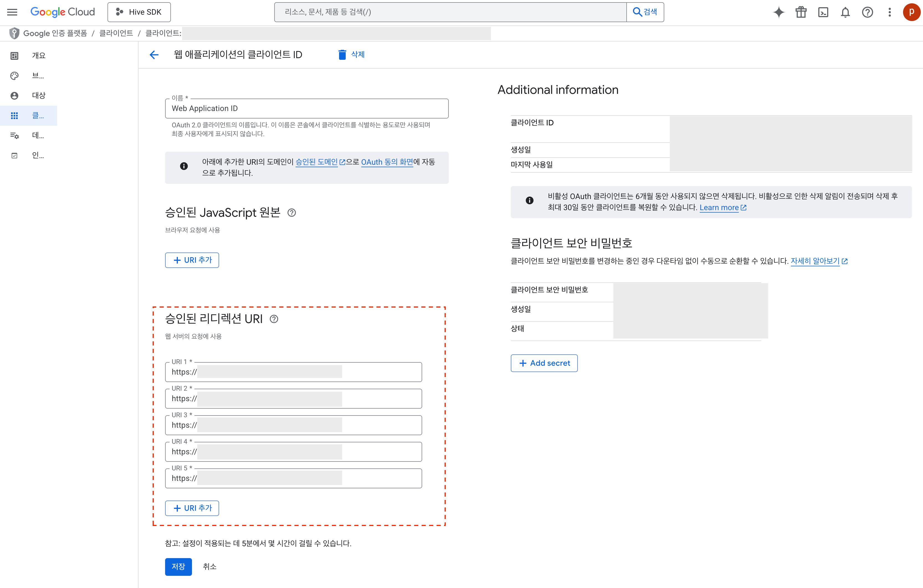Open the three-dot overflow menu
The width and height of the screenshot is (923, 588).
890,12
